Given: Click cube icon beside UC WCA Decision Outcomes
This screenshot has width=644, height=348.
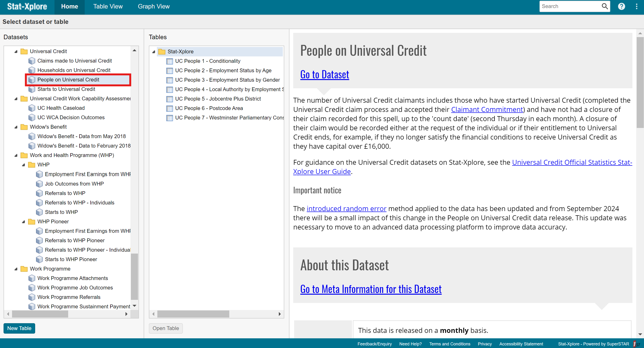Looking at the screenshot, I should tap(32, 118).
